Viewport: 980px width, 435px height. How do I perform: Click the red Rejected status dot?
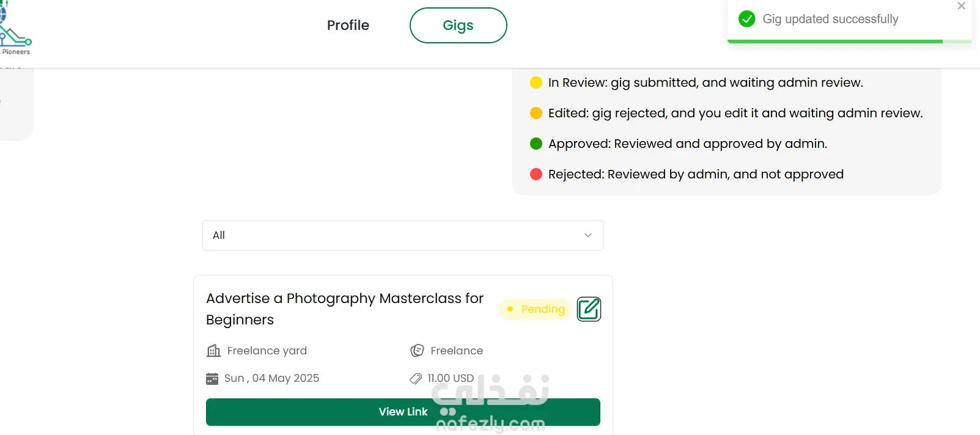(536, 174)
